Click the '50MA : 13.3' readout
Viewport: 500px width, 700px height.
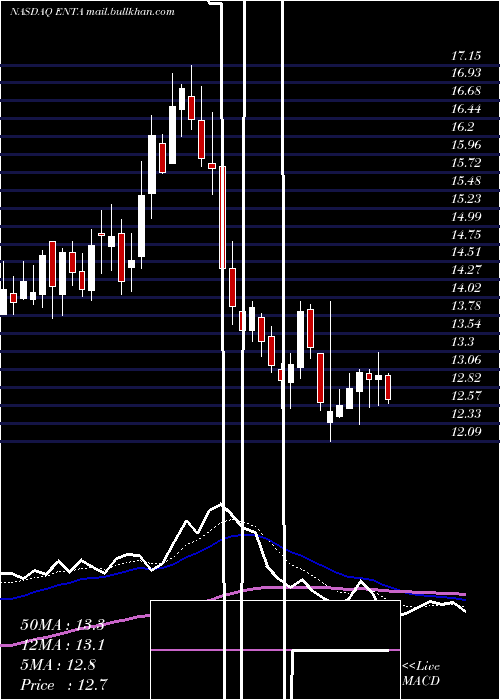click(62, 625)
